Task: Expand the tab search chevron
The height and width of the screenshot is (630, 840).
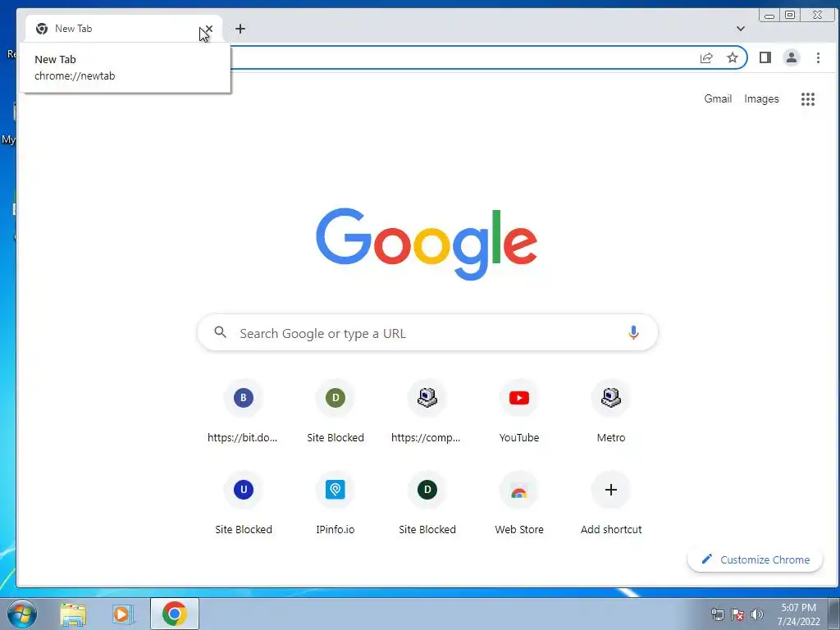Action: pos(741,29)
